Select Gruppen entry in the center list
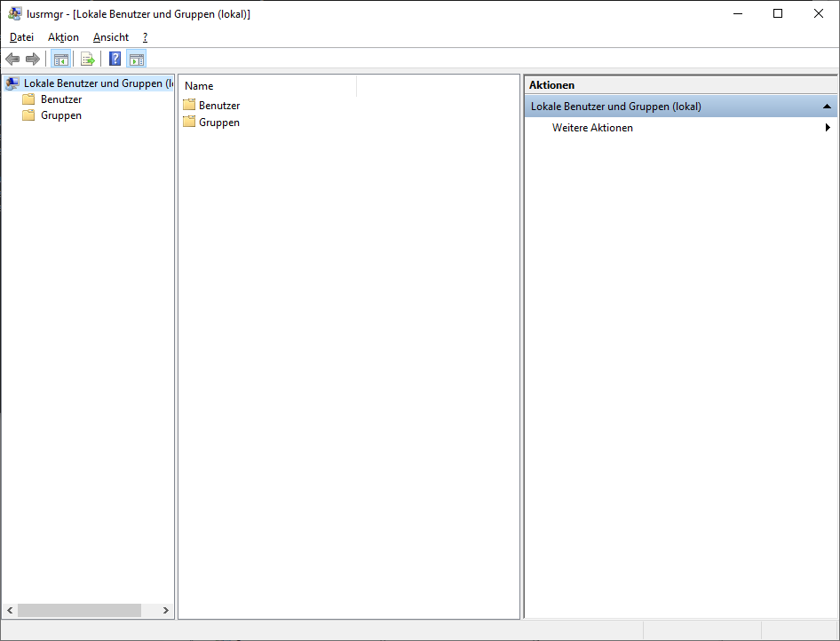The height and width of the screenshot is (641, 840). [219, 123]
